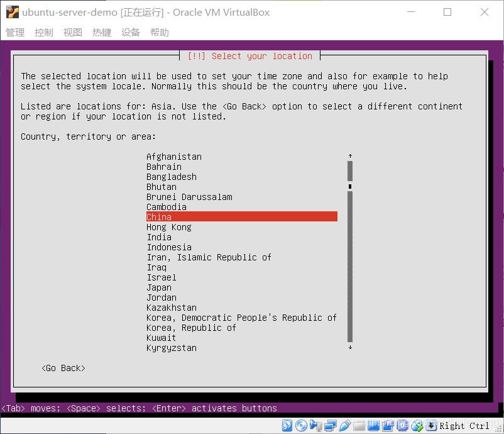504x434 pixels.
Task: Open the 帮助 menu
Action: pos(160,32)
